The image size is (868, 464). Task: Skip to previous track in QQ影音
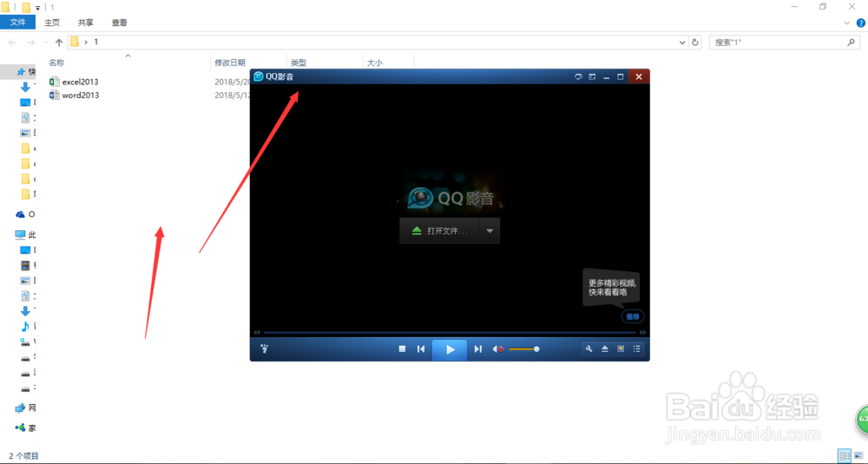coord(421,348)
